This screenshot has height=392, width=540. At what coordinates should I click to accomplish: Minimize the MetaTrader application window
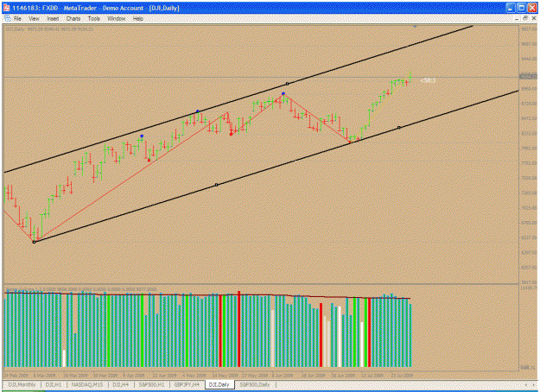(511, 8)
